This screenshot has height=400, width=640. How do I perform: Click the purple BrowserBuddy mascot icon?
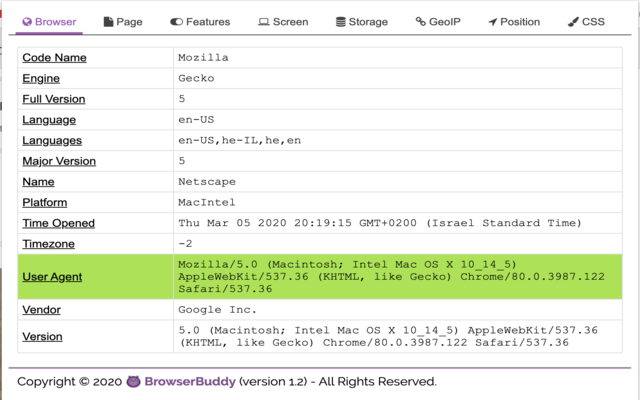(x=133, y=382)
